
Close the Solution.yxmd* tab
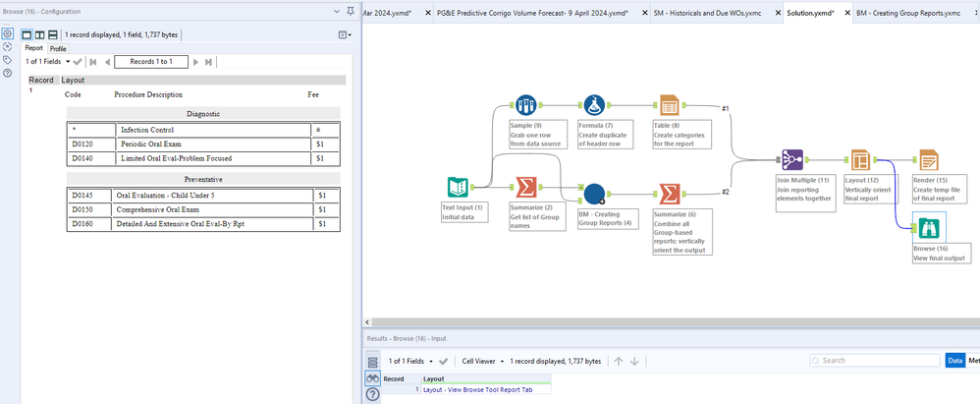(845, 13)
